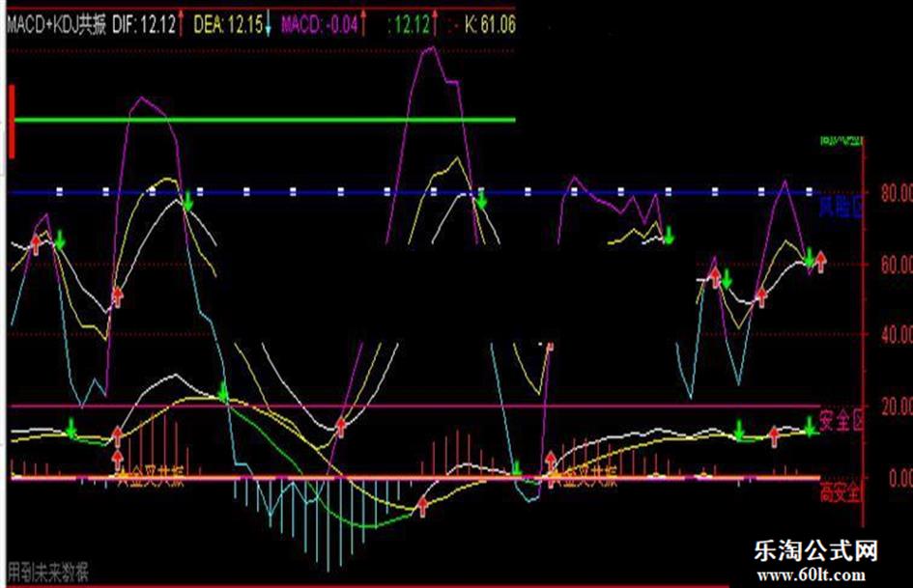The image size is (913, 588).
Task: Click the red up arrow after MACD value
Action: click(363, 23)
